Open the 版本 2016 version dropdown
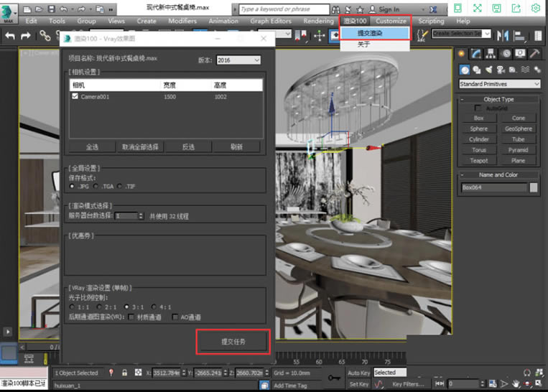The width and height of the screenshot is (548, 392). 238,60
